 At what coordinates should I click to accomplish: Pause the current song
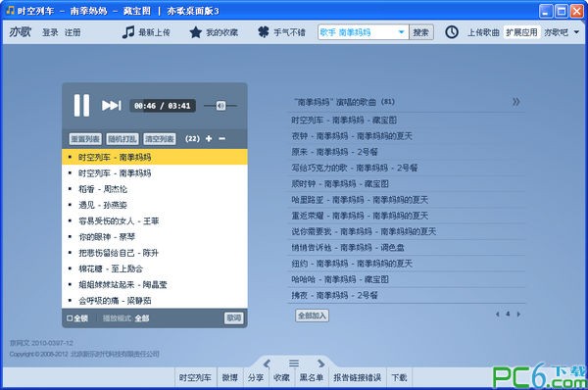[x=81, y=106]
